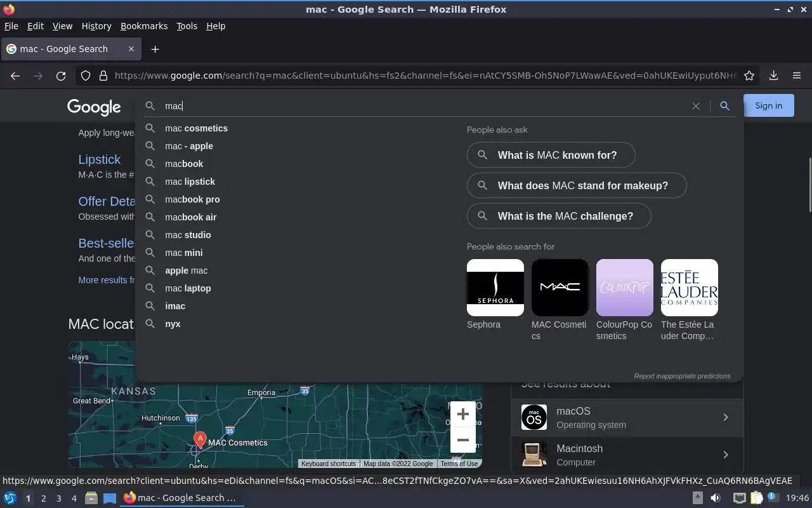The height and width of the screenshot is (508, 812).
Task: Bookmark this page with the star icon
Action: coord(749,76)
